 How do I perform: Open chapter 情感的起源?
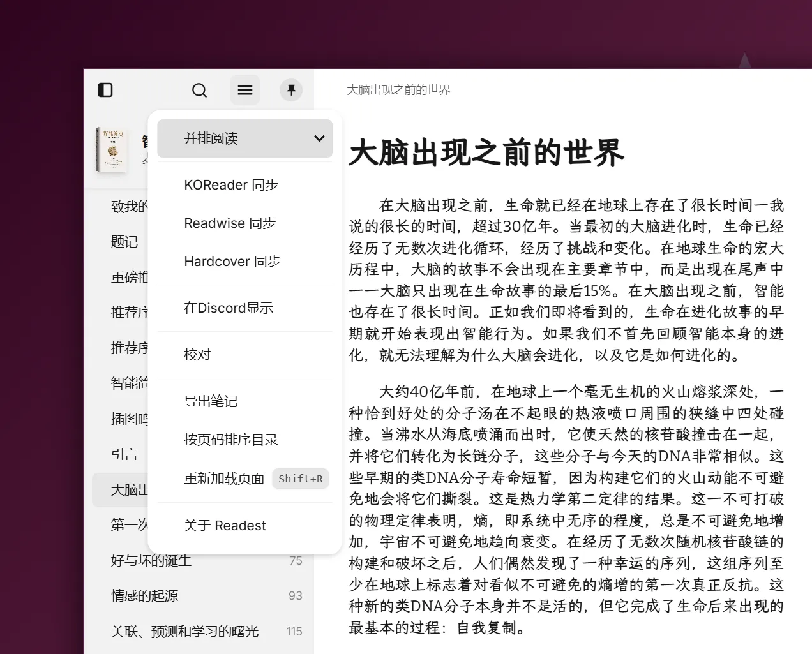point(145,596)
